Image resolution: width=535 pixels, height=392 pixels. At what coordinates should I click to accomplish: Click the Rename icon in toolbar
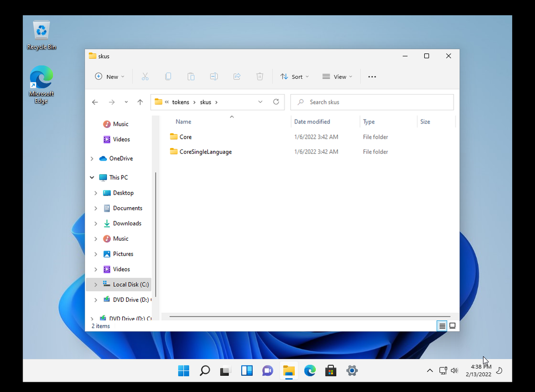pos(214,77)
